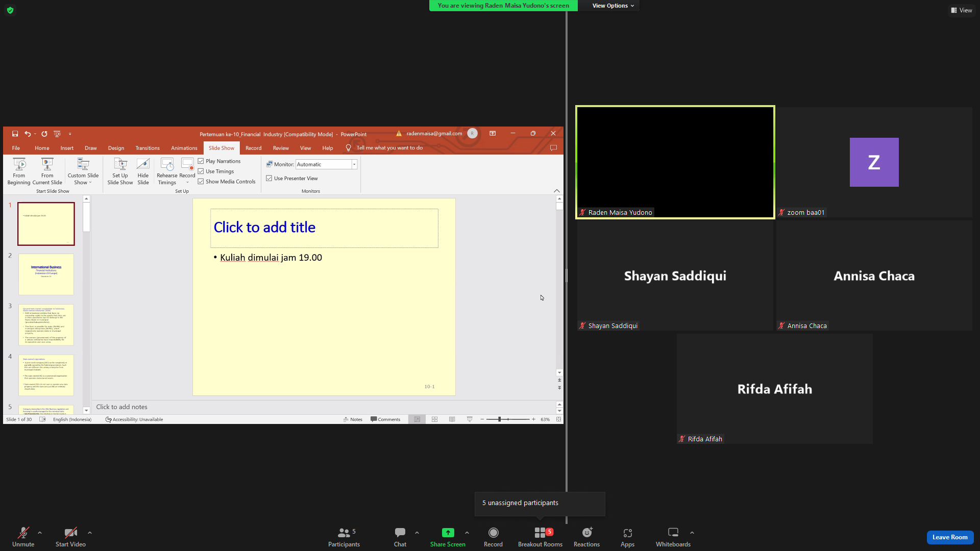980x551 pixels.
Task: Switch to Reading View icon
Action: tap(452, 419)
